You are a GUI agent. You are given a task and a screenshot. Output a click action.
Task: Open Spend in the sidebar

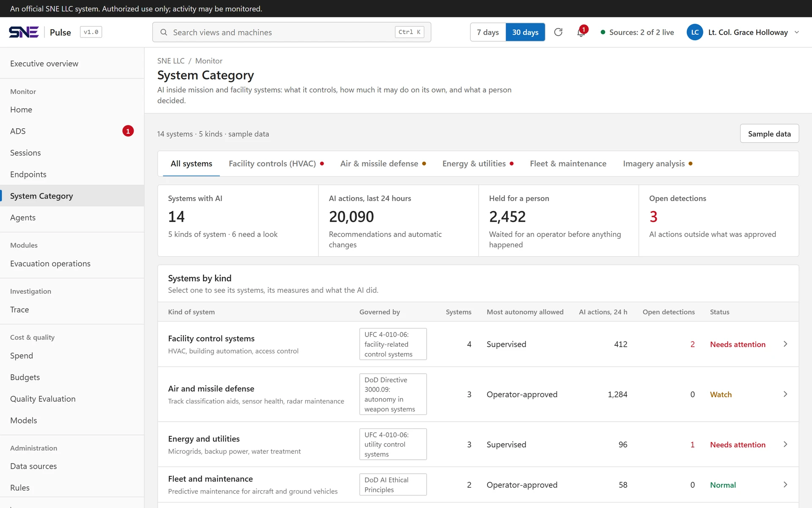click(x=72, y=356)
